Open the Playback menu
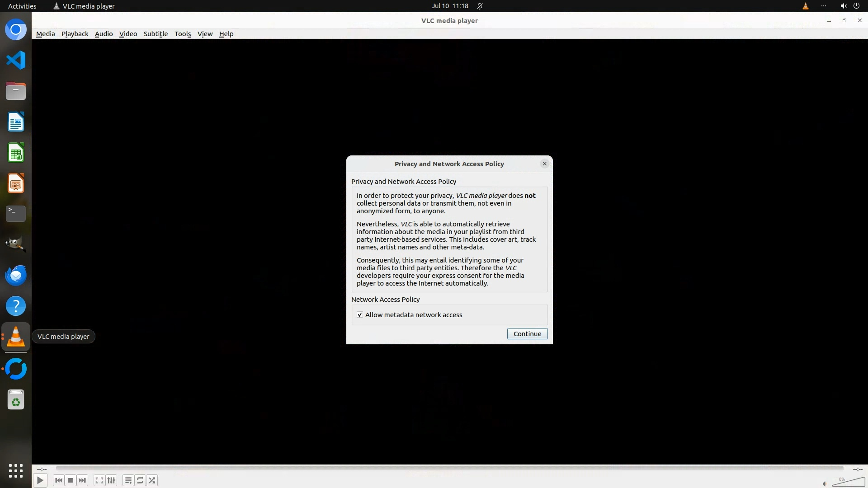868x488 pixels. pos(75,34)
